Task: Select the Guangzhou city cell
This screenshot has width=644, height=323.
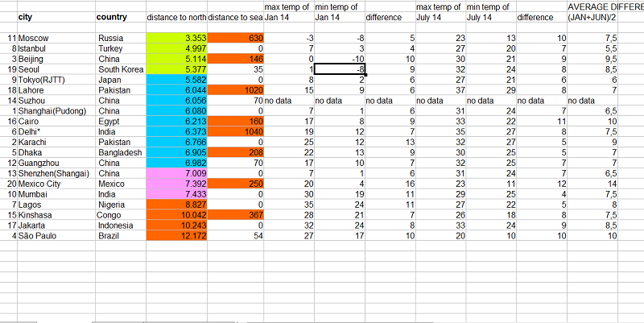Action: (x=56, y=163)
